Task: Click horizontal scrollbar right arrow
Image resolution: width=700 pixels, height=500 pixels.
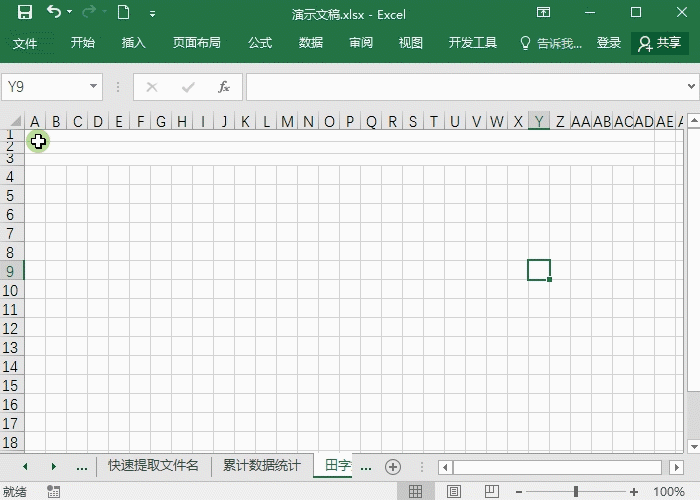Action: (676, 467)
